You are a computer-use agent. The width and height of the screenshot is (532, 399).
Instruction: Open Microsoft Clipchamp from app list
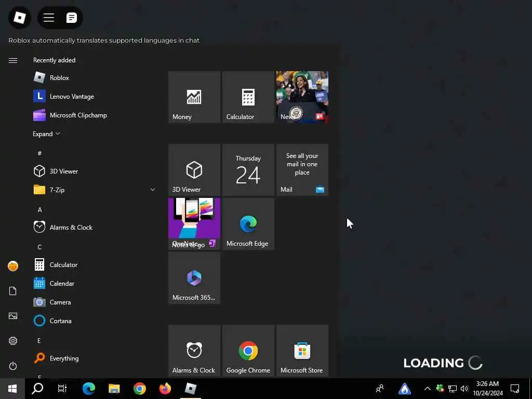pos(95,115)
